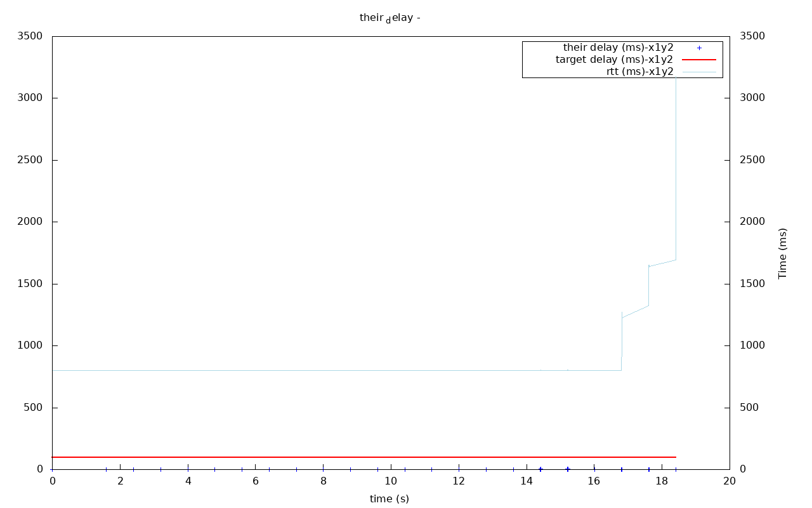Click right y-axis tick label 2000

[x=752, y=222]
